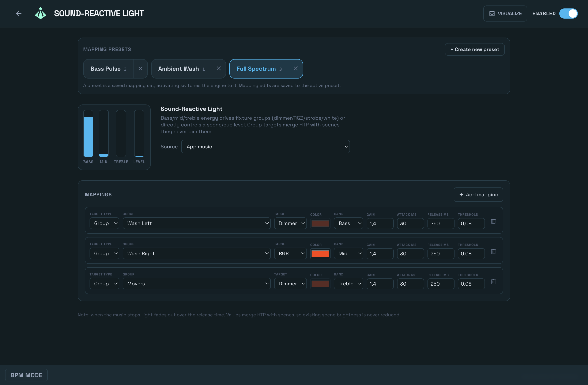Click the Mid level meter
Screen dimensions: 588x385
(103, 133)
